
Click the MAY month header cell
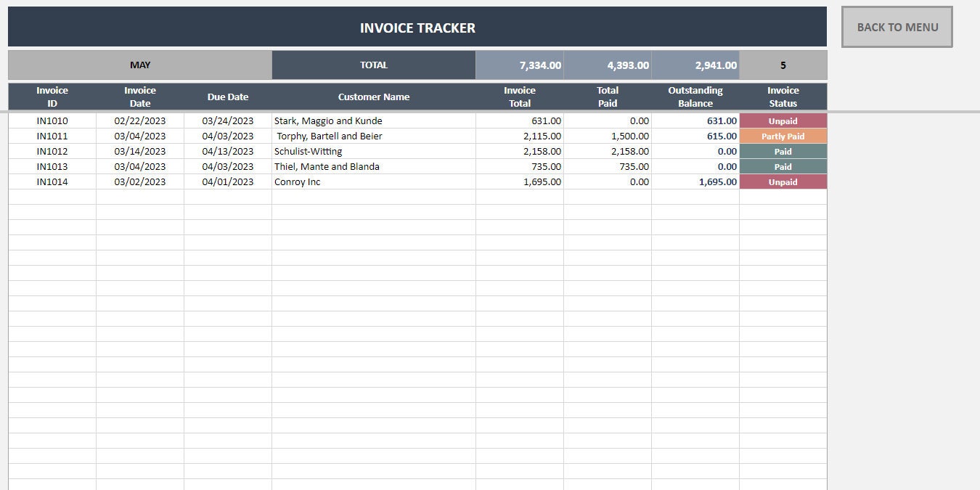click(139, 65)
